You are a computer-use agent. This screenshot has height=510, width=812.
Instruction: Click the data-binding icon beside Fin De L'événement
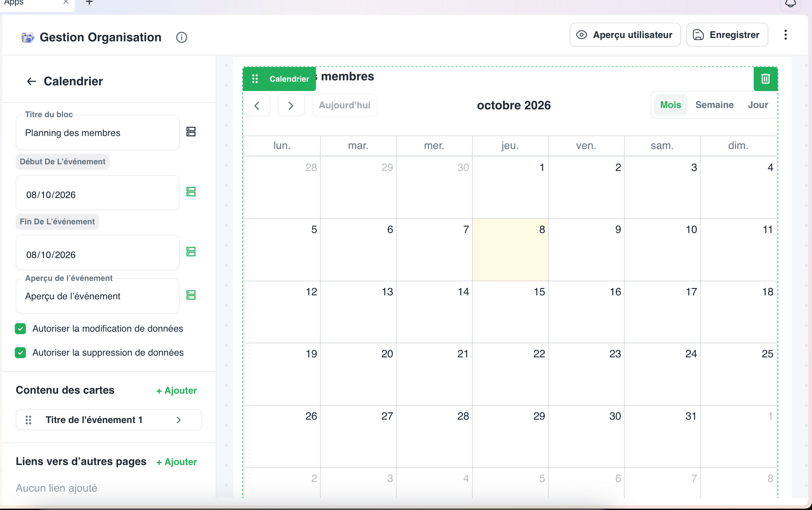coord(191,252)
